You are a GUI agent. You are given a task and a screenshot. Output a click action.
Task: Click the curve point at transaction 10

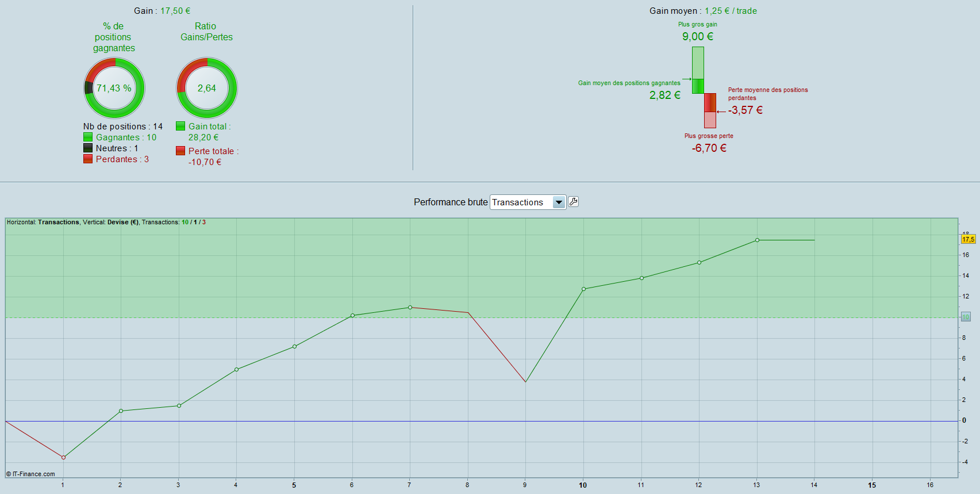583,289
